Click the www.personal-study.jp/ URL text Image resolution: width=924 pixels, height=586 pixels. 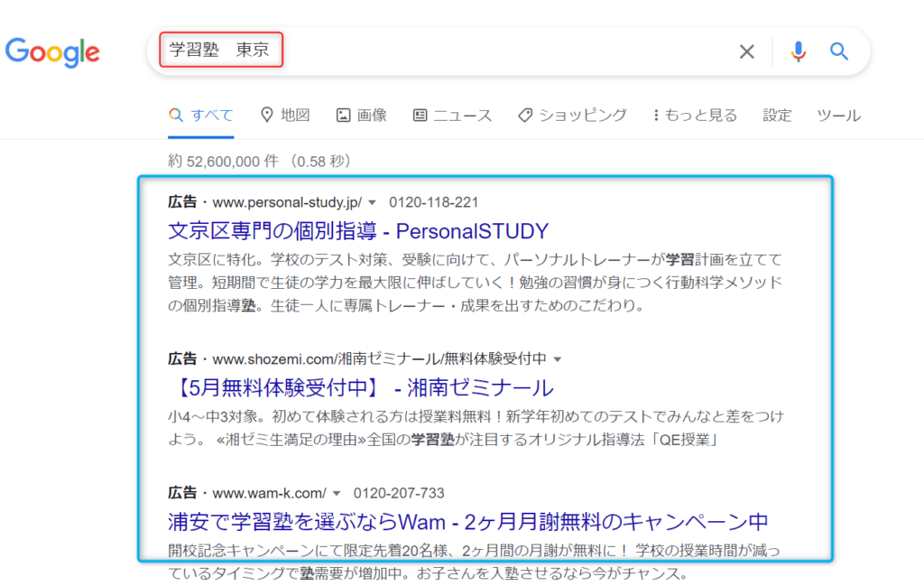click(287, 202)
